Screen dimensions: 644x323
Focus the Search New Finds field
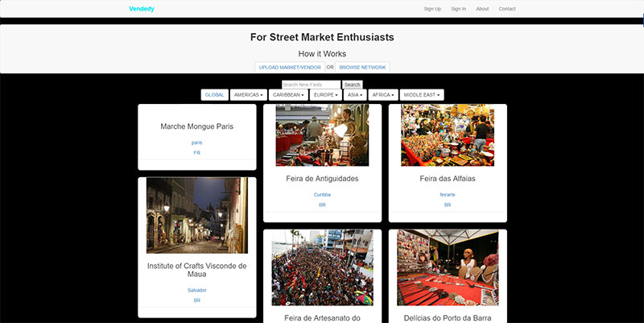point(311,85)
